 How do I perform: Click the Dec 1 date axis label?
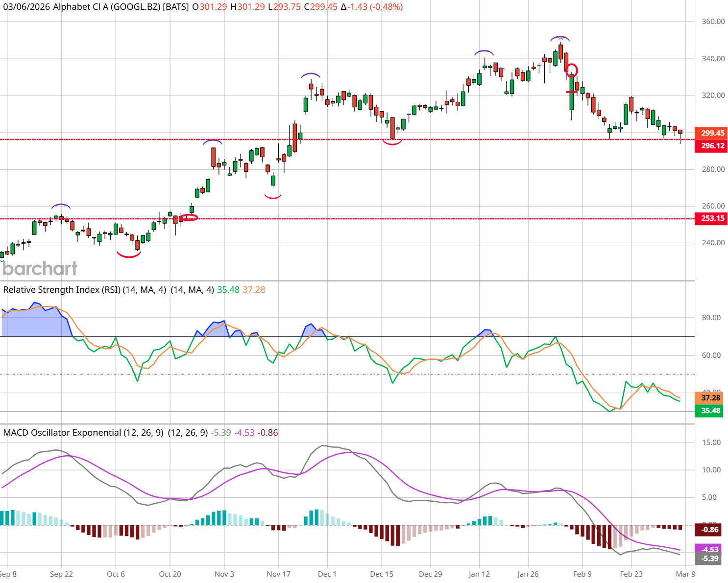coord(327,574)
